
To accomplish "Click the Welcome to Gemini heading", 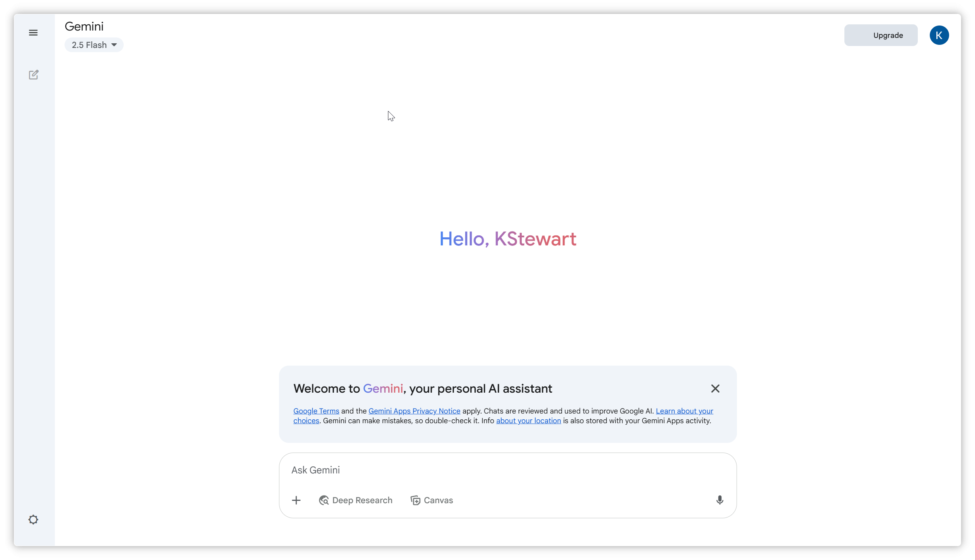I will click(422, 388).
